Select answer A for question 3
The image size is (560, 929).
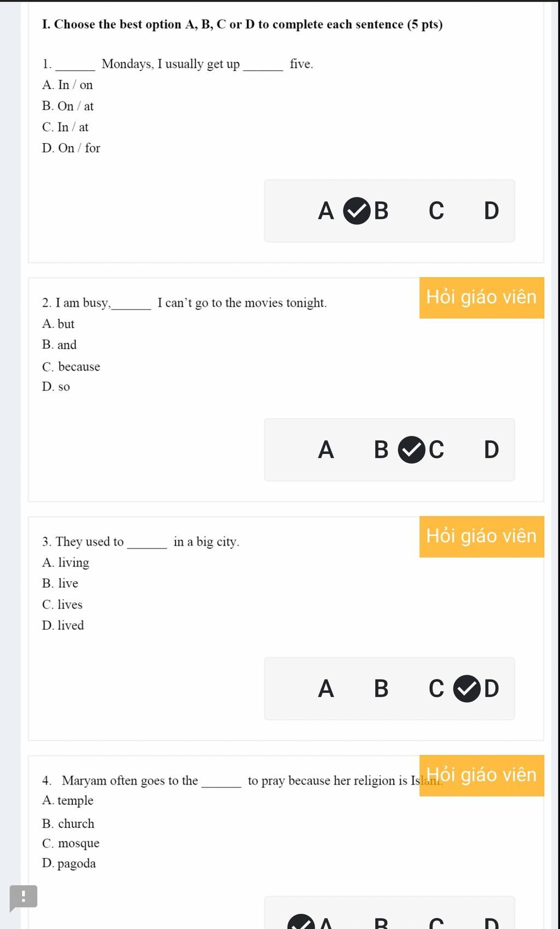pos(326,688)
